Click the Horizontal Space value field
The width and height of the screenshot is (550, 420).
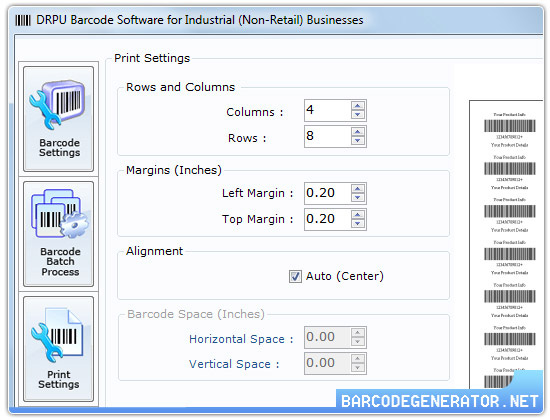click(x=328, y=337)
